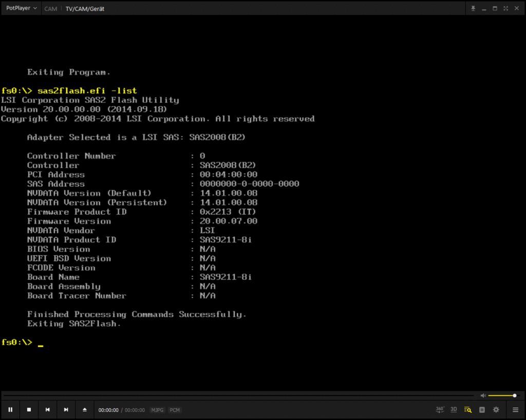Toggle 3D video mode
This screenshot has height=420, width=526.
pyautogui.click(x=454, y=409)
